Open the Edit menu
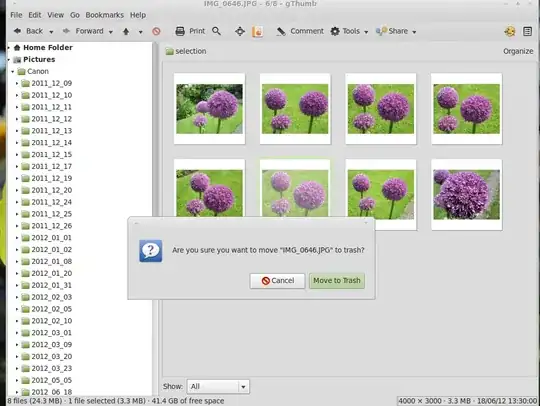This screenshot has width=540, height=406. (35, 15)
